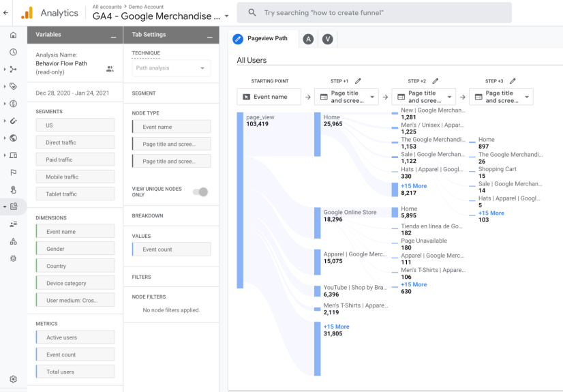
Task: Open DebugView bug icon in sidebar
Action: coord(13,258)
